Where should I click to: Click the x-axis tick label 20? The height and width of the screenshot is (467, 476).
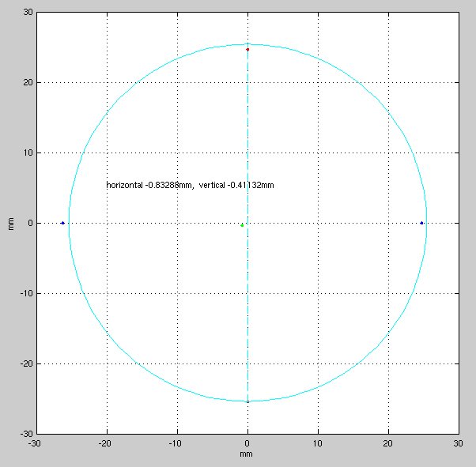[x=388, y=443]
